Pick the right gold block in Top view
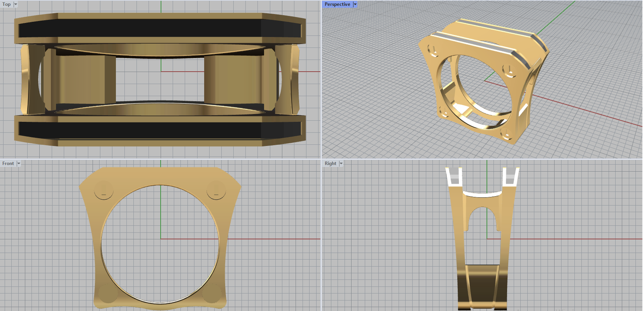The image size is (644, 311). [x=233, y=79]
